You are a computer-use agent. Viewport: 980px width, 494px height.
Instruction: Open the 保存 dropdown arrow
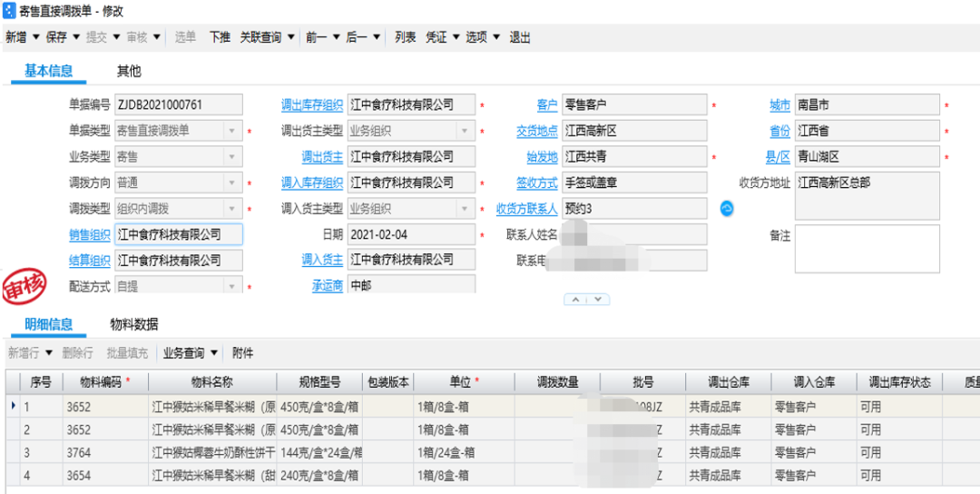tap(76, 37)
